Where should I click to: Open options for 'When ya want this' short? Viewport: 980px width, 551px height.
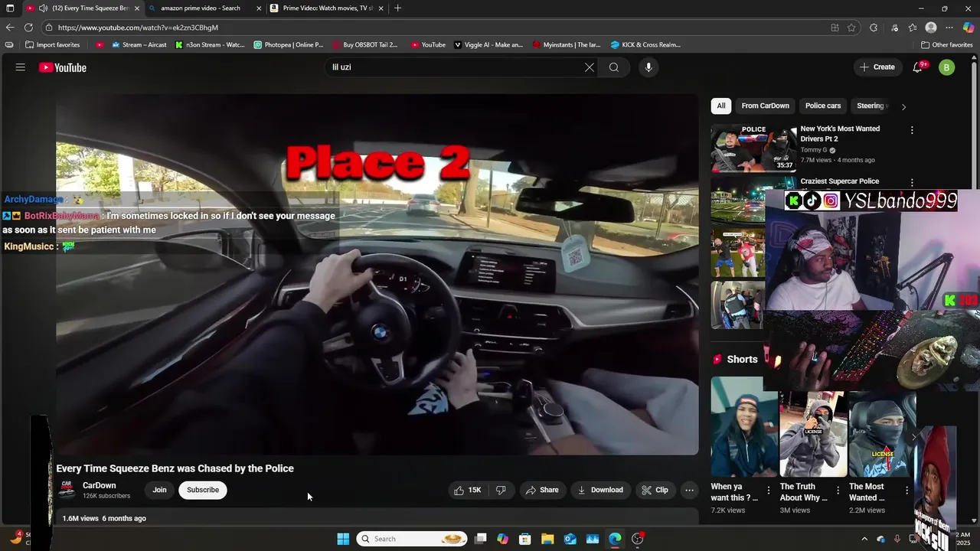(769, 491)
